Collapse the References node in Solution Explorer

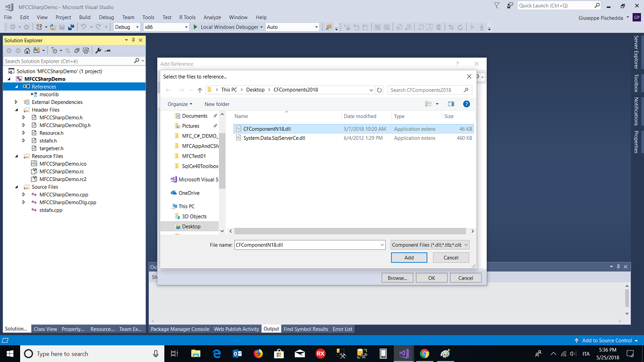pyautogui.click(x=16, y=87)
